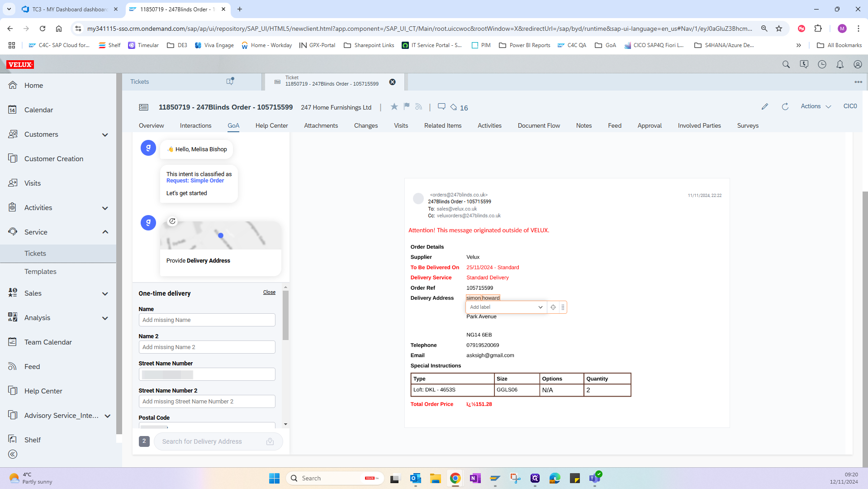Expand the Activities sidebar section

point(105,208)
